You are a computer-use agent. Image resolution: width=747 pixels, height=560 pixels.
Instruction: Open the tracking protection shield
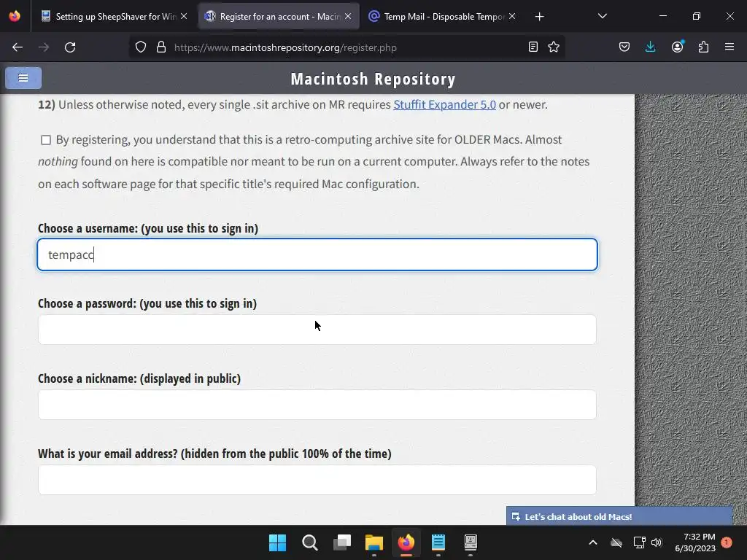point(141,47)
